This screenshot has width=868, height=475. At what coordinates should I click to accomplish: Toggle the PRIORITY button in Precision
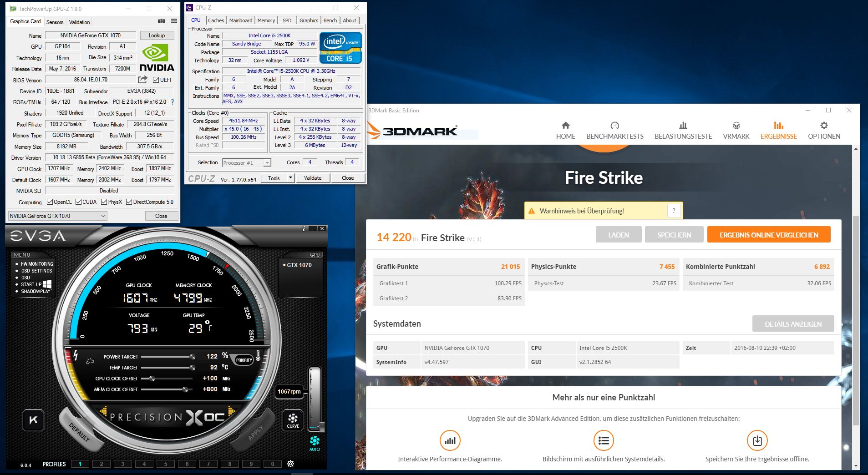coord(244,360)
